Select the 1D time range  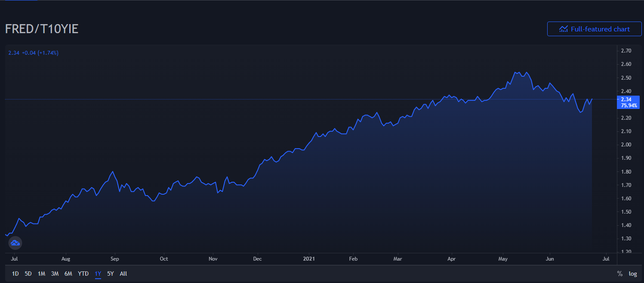coord(15,274)
